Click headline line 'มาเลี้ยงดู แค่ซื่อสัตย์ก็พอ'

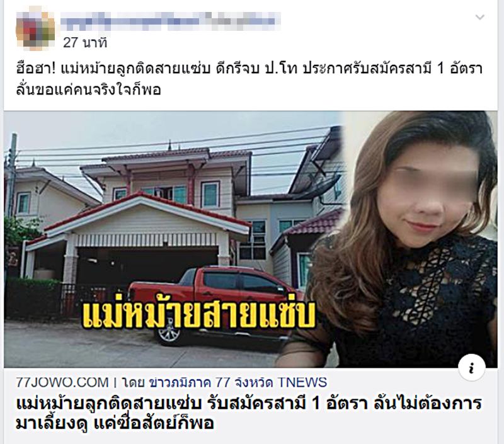[x=115, y=423]
